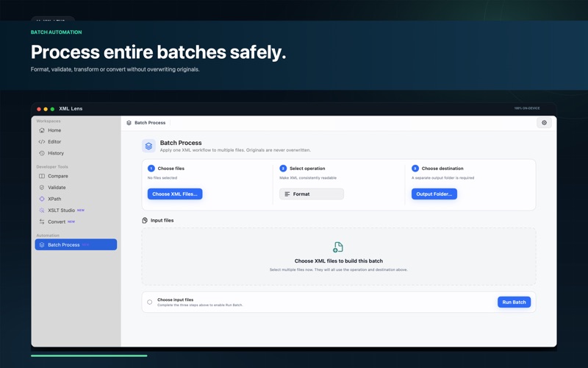The height and width of the screenshot is (368, 588).
Task: Click the red close window button
Action: [x=39, y=109]
